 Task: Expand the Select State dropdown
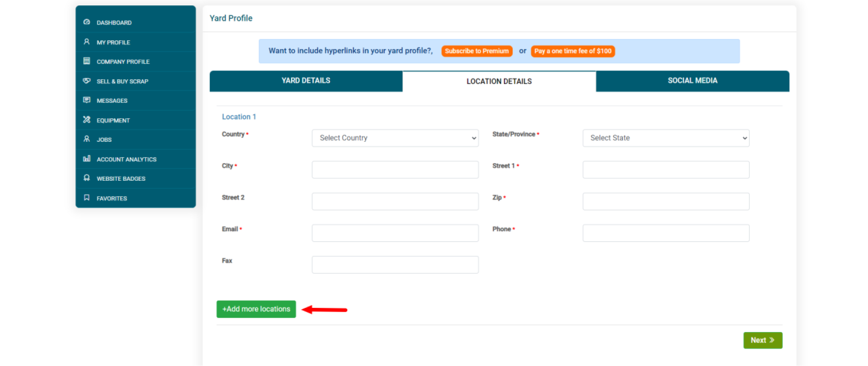666,138
